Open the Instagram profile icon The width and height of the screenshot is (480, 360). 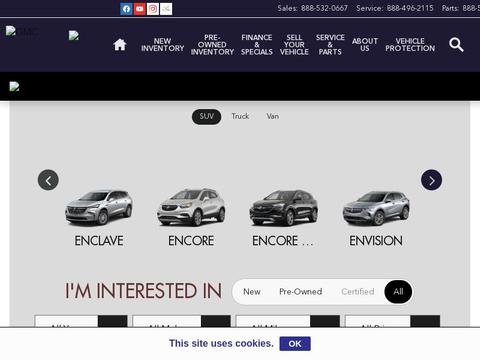(153, 9)
